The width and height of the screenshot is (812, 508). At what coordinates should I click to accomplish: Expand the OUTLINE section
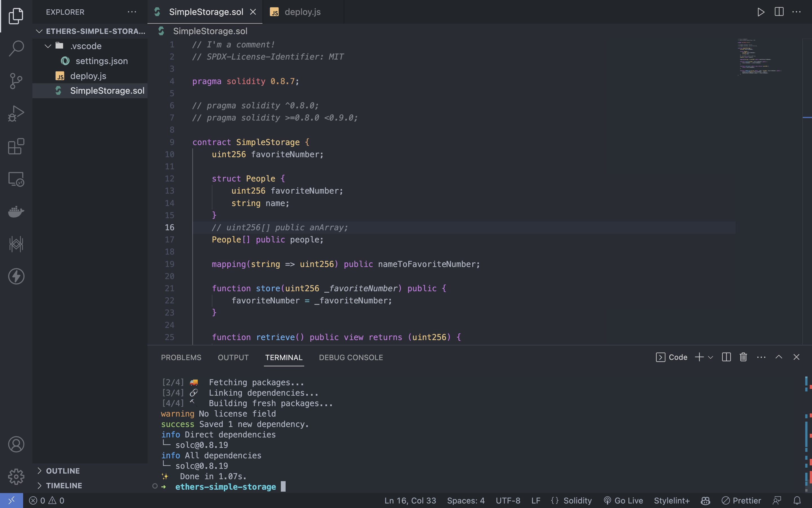tap(90, 471)
